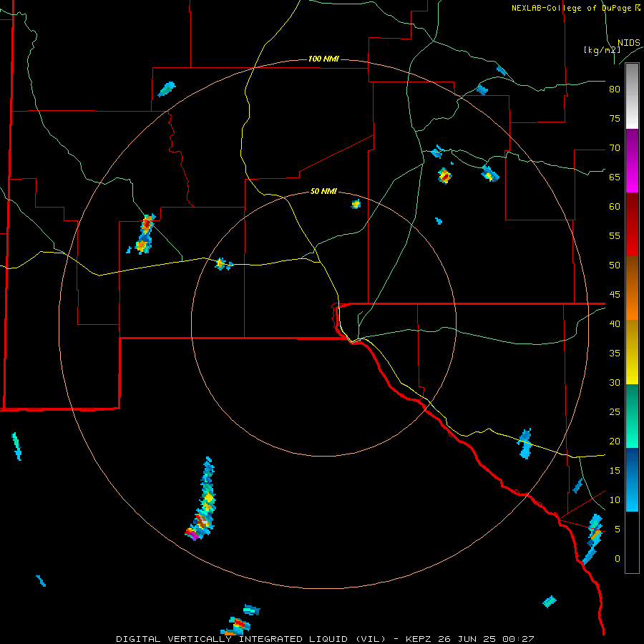Viewport: 644px width, 644px height.
Task: Click the 20 value on the scale
Action: pos(615,441)
